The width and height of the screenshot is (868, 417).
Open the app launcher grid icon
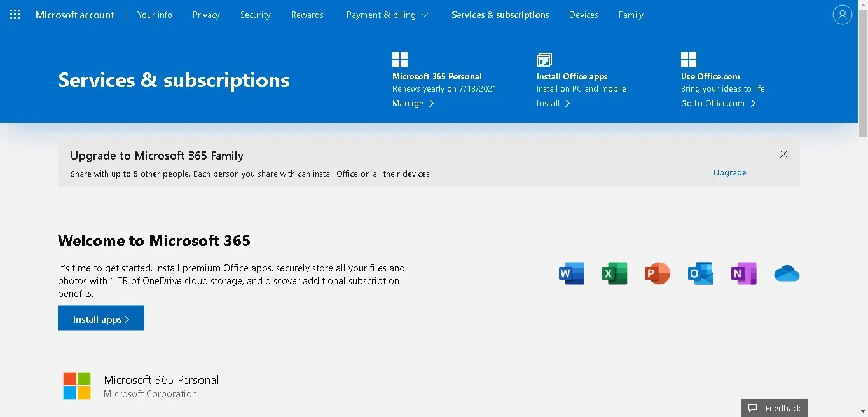15,15
